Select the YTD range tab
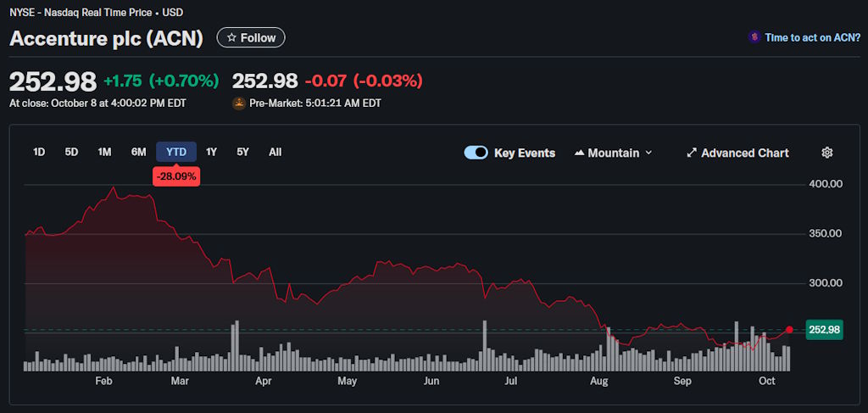The height and width of the screenshot is (413, 868). tap(176, 152)
